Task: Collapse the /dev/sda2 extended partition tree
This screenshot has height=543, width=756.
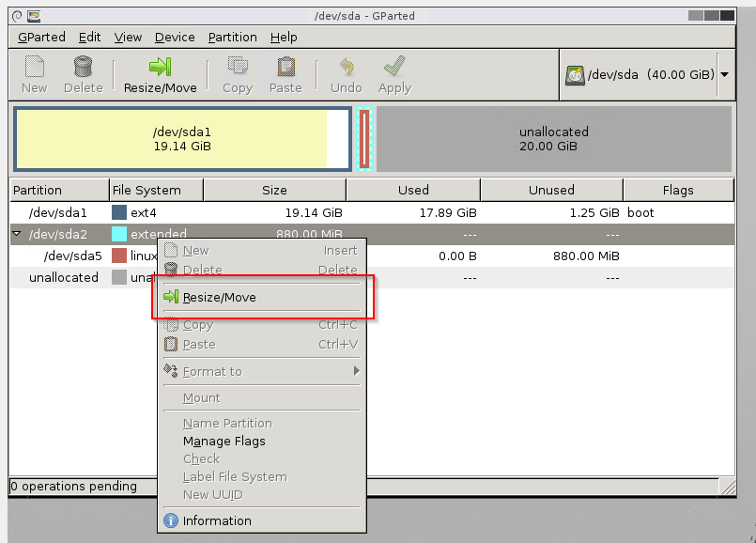Action: coord(17,234)
